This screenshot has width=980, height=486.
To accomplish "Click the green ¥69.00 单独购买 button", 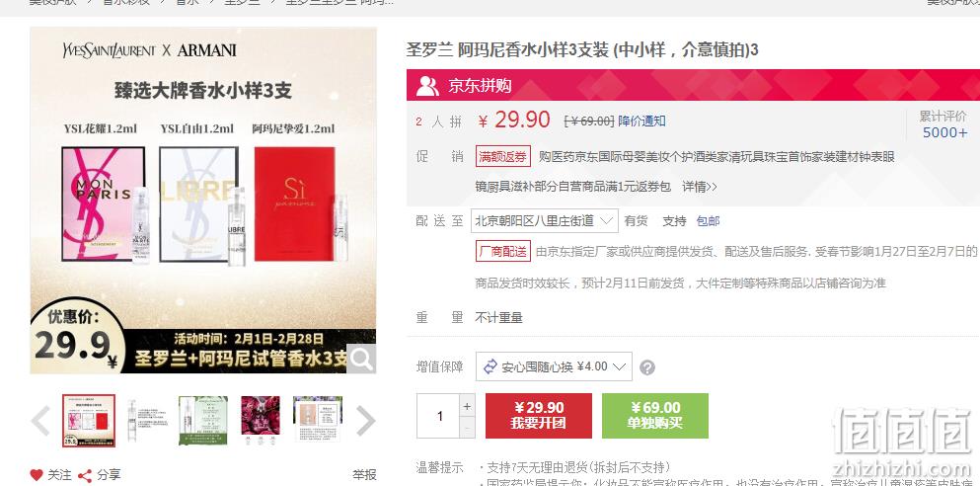I will [x=655, y=415].
